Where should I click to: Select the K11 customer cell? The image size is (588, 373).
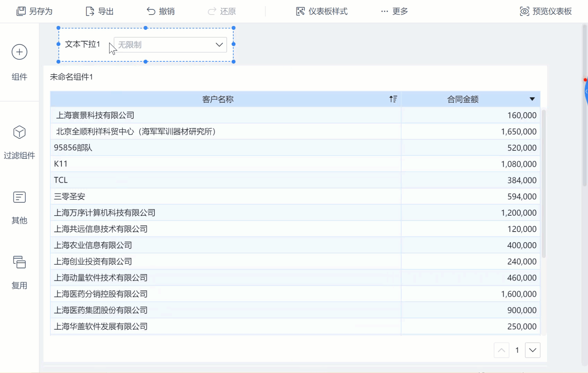[x=226, y=164]
